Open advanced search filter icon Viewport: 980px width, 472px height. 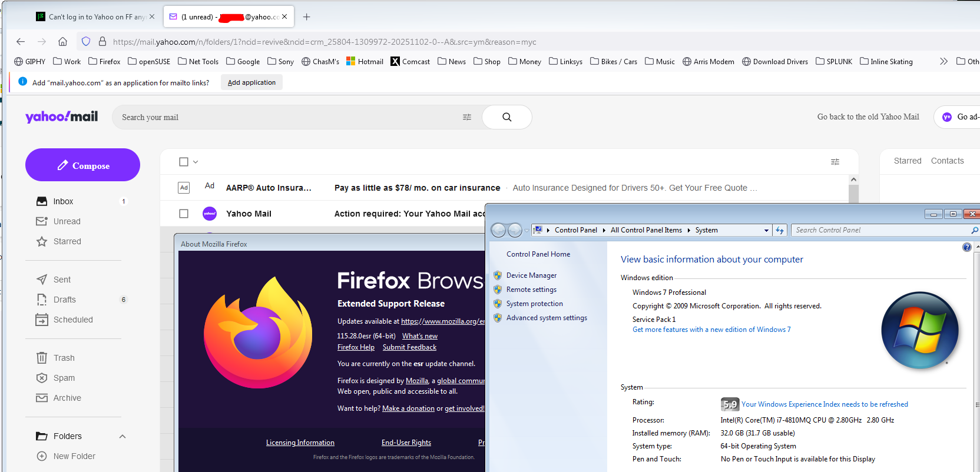coord(467,117)
